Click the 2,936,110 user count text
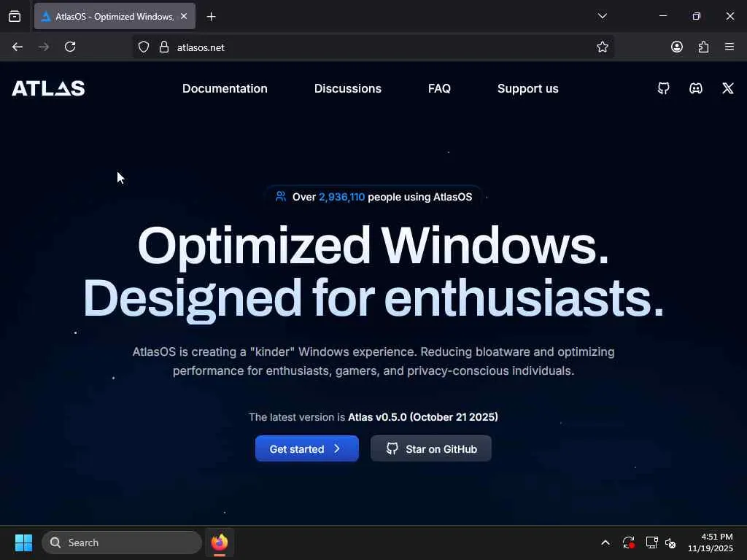The image size is (747, 560). (341, 197)
